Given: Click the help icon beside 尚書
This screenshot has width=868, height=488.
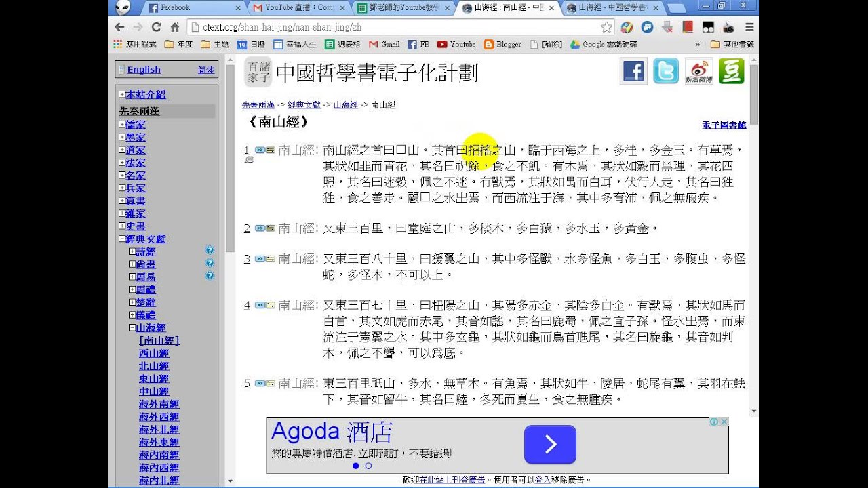Looking at the screenshot, I should click(x=210, y=263).
